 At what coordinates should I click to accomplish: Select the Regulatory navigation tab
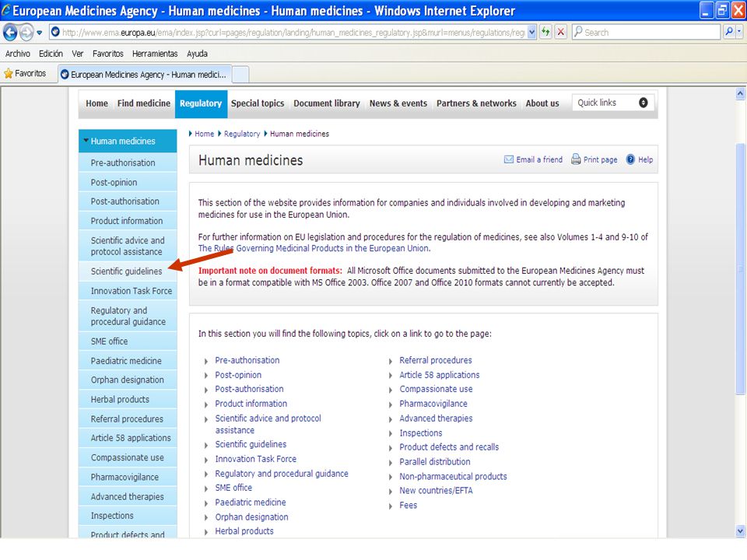201,103
